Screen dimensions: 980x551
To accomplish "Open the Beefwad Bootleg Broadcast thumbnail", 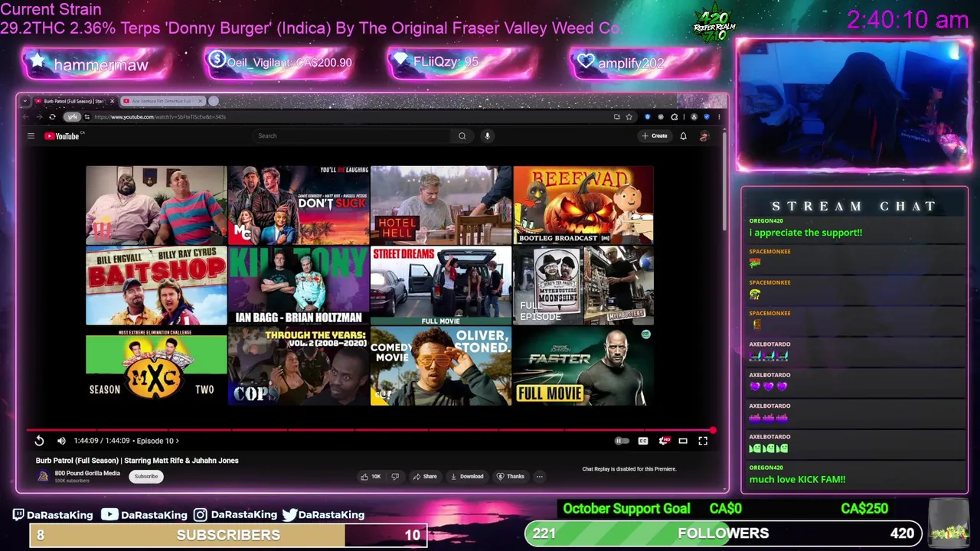I will (583, 205).
